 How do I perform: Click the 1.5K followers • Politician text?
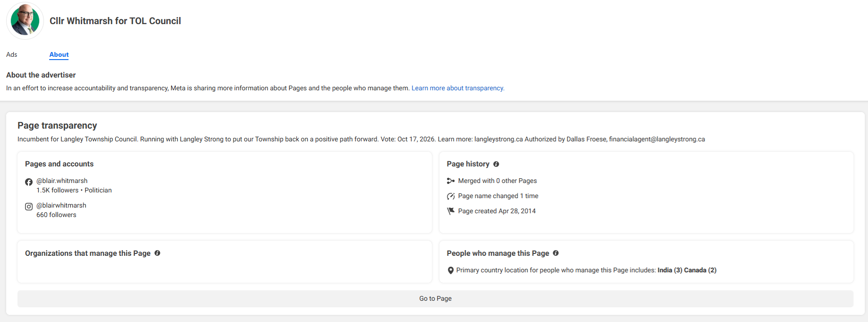point(74,190)
